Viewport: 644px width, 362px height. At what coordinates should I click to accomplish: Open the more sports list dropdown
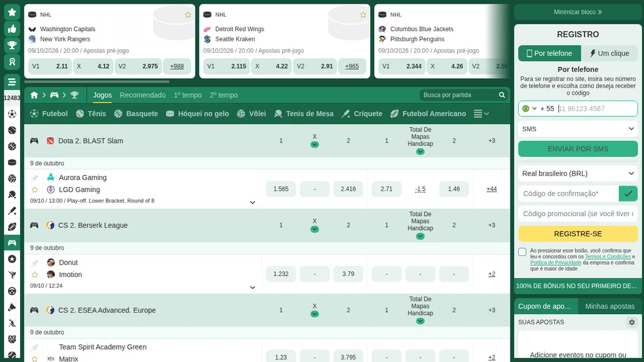[481, 114]
